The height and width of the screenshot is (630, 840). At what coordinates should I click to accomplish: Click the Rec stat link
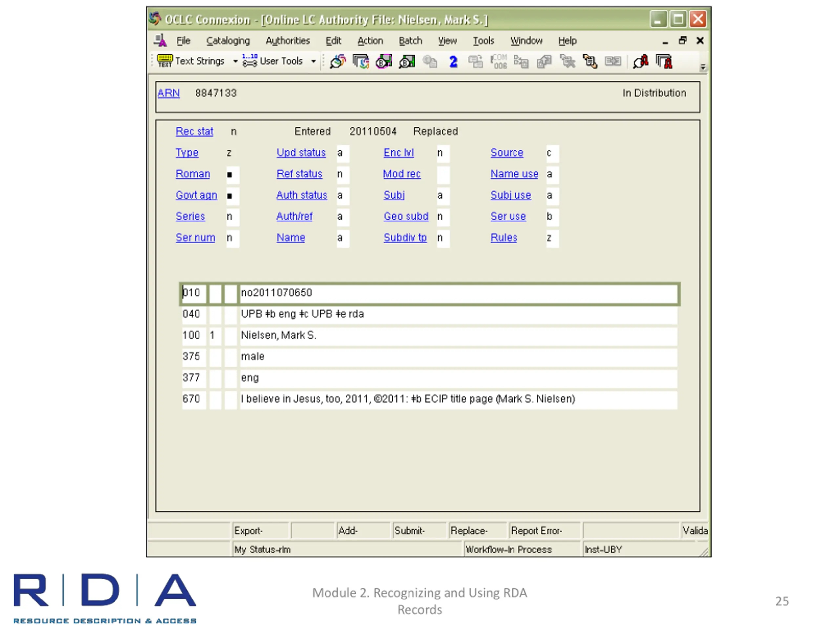(194, 131)
